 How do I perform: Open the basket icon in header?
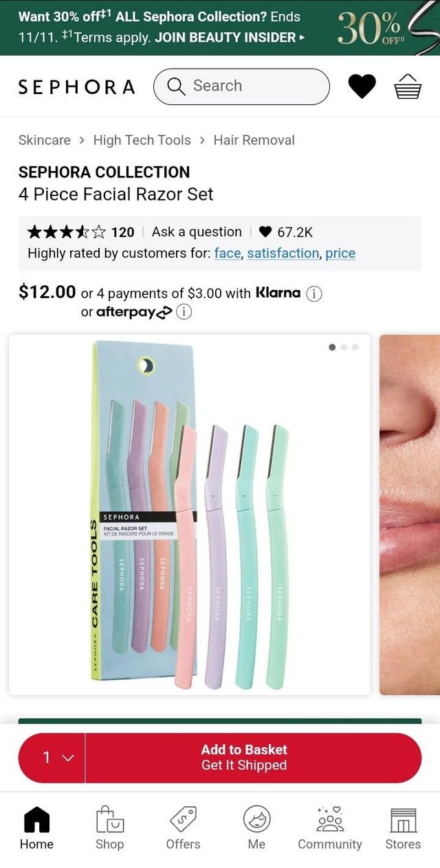[407, 87]
